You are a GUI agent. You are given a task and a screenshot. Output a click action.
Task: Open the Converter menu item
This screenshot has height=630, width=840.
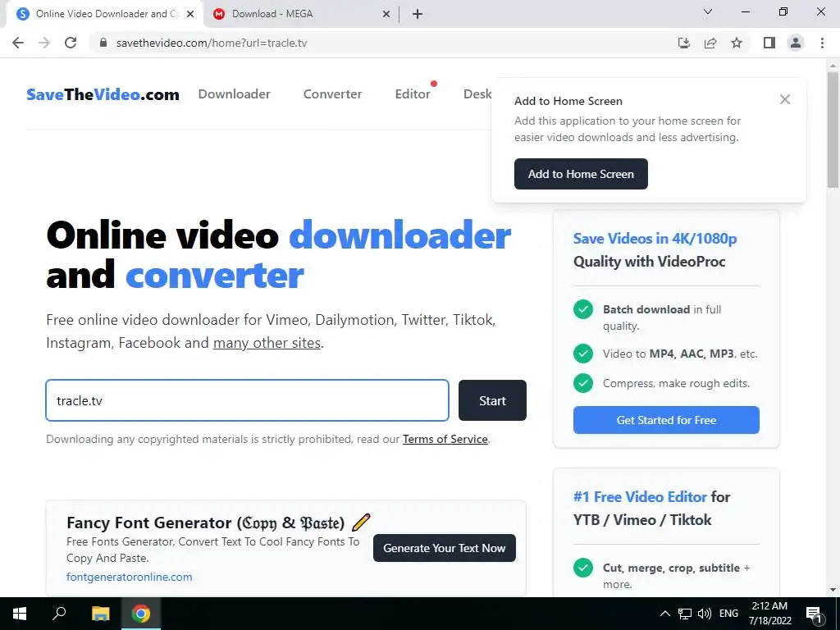point(333,94)
